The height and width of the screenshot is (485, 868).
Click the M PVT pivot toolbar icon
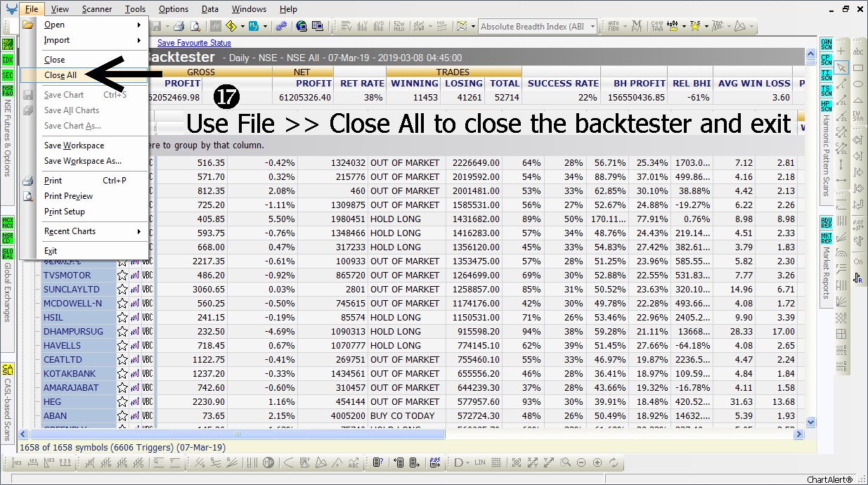click(x=637, y=27)
